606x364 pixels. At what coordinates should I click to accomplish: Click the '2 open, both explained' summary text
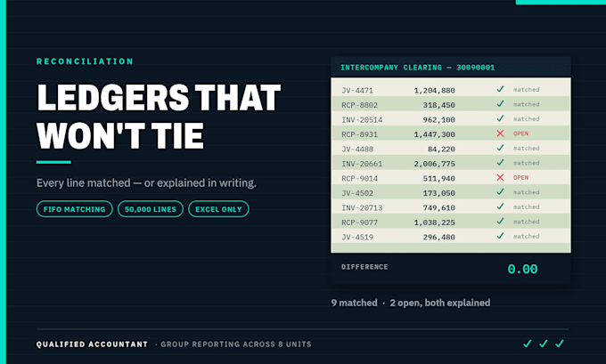(440, 303)
